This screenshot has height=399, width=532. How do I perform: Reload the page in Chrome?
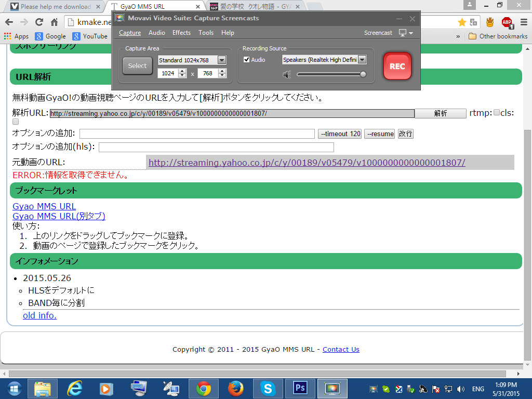point(39,22)
